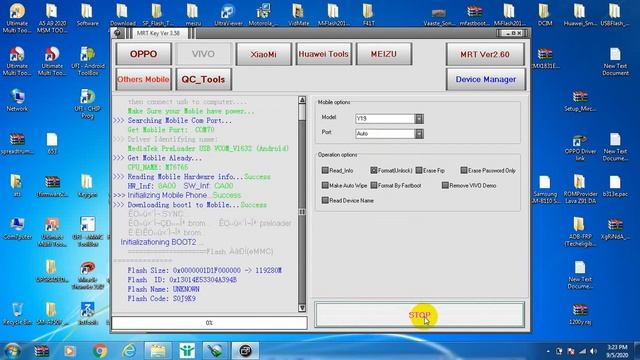Open the USBFlash desktop folder
Screen dimensions: 640x360
[614, 16]
